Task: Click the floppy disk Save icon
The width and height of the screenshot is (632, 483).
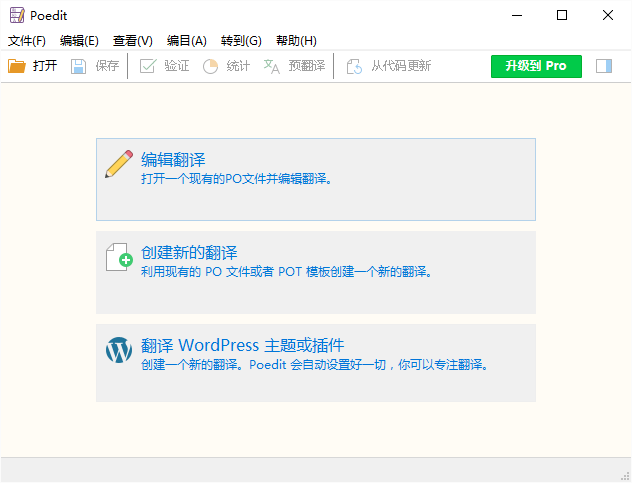Action: [x=79, y=66]
